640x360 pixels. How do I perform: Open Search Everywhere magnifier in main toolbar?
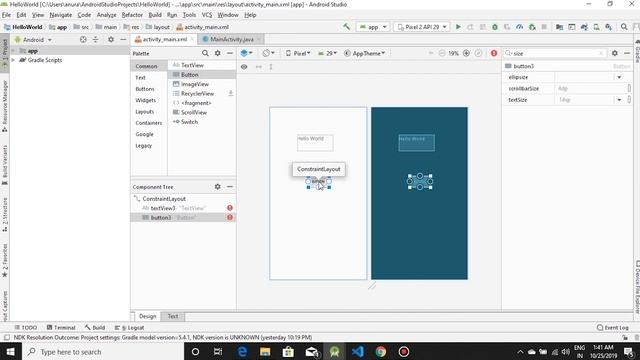[x=624, y=27]
